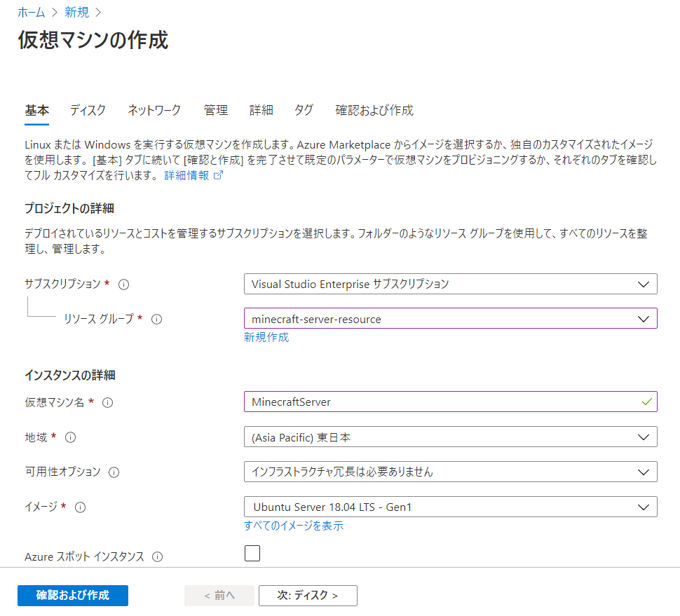
Task: Click the MinecraftServer virtual machine name field
Action: [450, 402]
